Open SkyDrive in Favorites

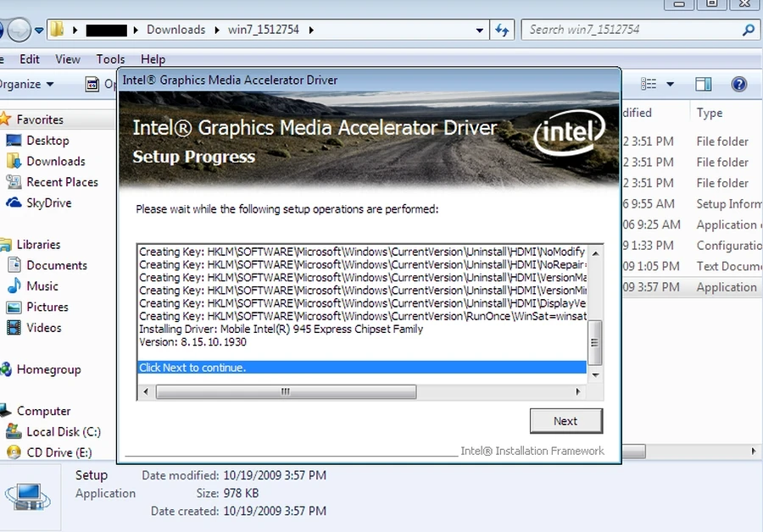click(x=49, y=203)
